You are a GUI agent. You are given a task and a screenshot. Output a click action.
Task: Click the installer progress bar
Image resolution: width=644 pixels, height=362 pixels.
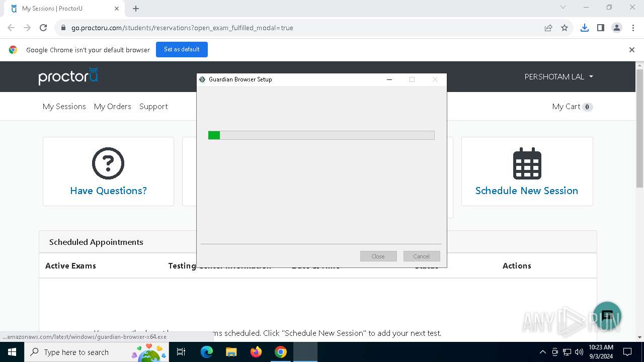321,135
